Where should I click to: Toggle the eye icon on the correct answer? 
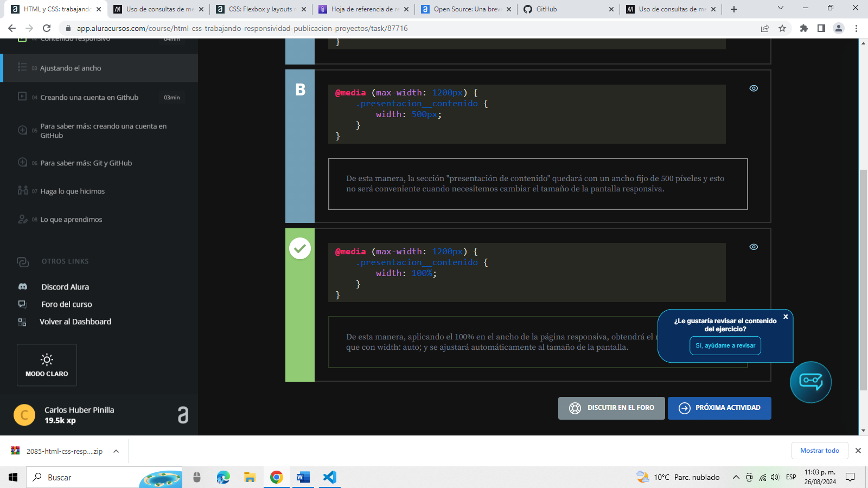(x=754, y=247)
